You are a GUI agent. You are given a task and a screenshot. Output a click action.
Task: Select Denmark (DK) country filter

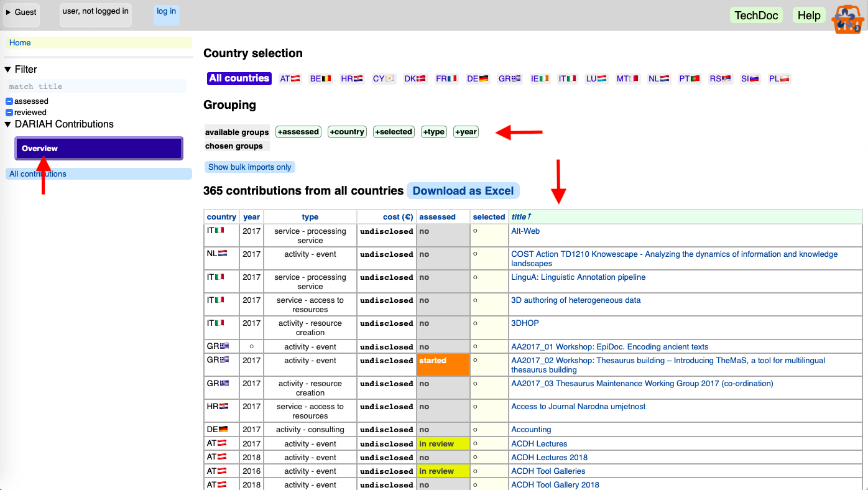point(415,78)
